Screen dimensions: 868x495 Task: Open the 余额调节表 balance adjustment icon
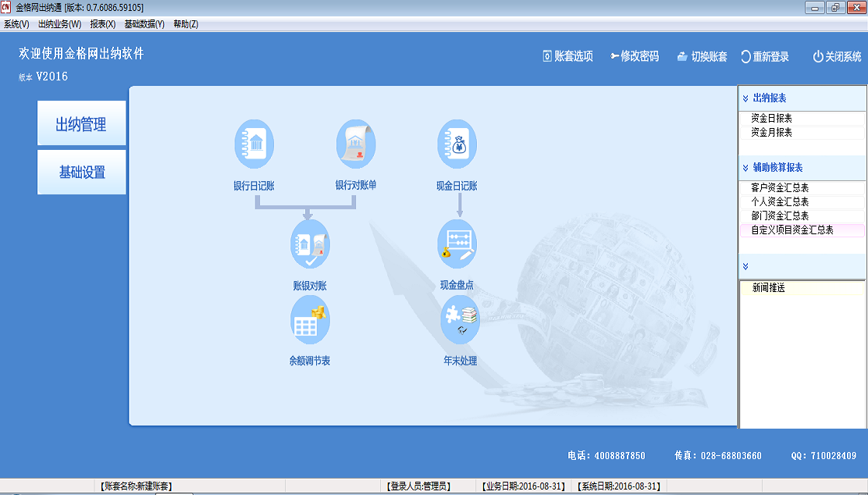[x=310, y=320]
